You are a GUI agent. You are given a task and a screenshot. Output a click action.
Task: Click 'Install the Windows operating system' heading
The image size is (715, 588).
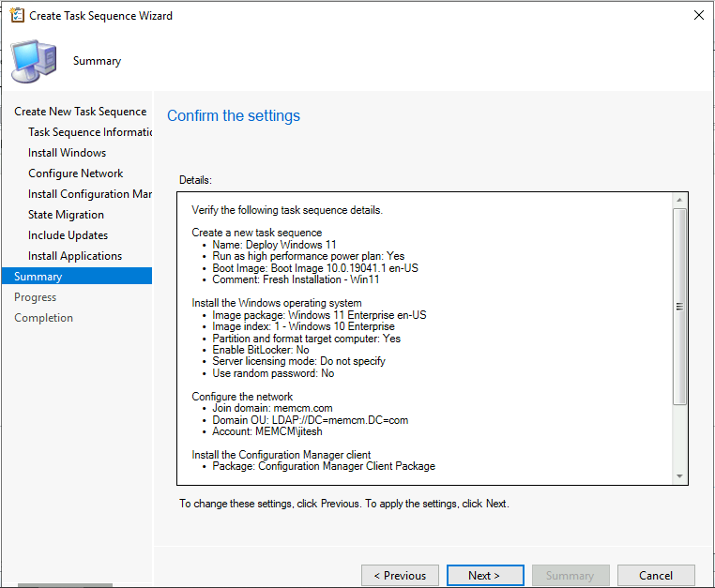pos(276,303)
